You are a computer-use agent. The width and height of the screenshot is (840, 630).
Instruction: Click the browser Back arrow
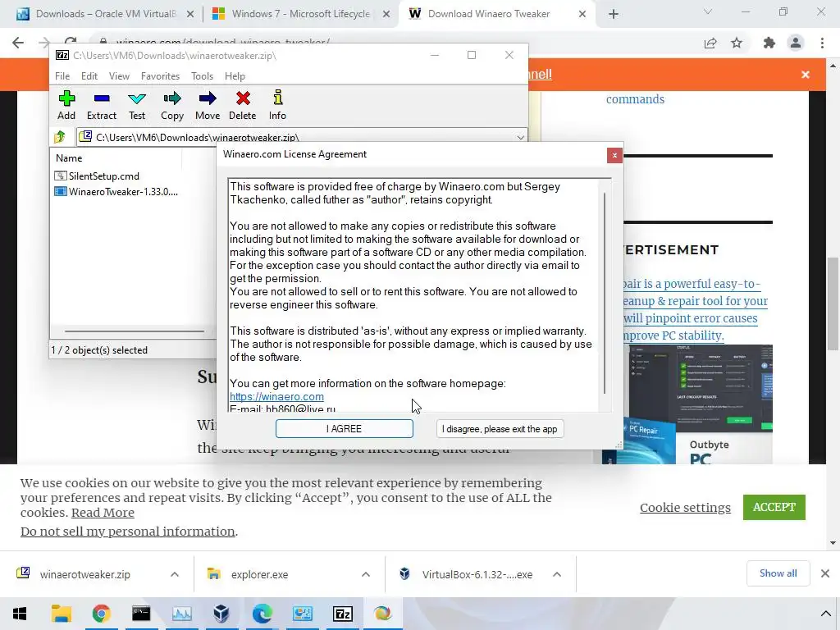[18, 43]
